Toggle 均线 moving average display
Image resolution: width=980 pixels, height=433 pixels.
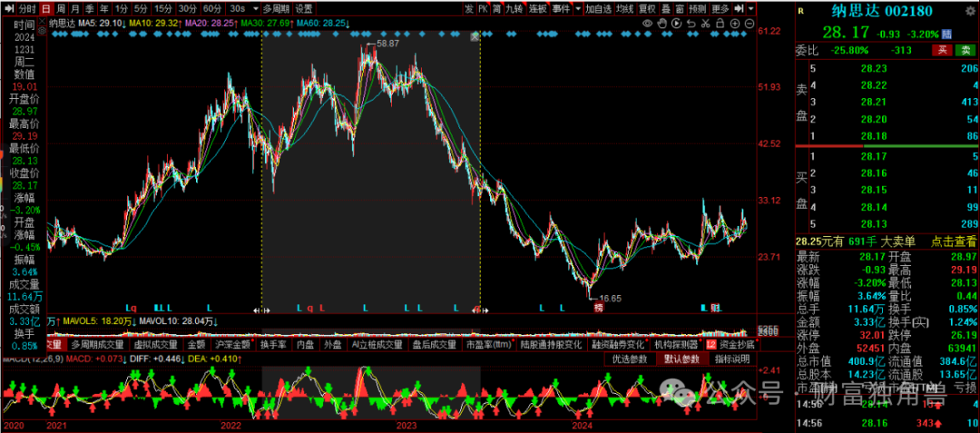624,8
